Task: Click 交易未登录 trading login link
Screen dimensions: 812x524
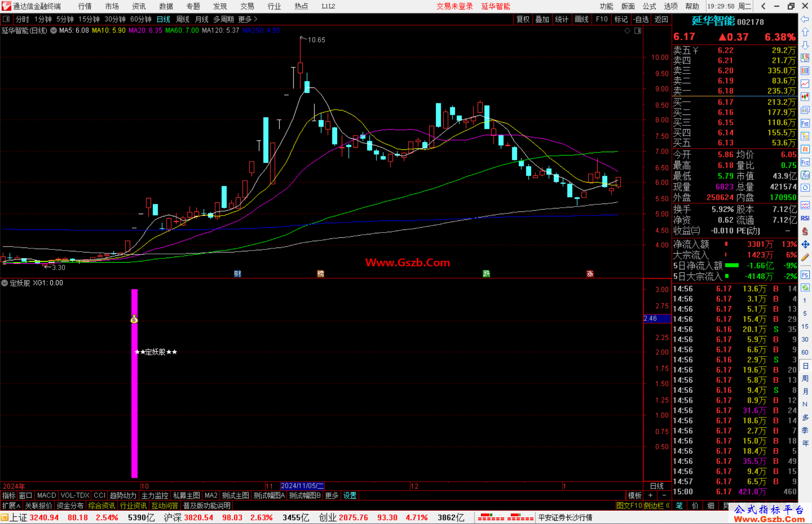Action: 454,6
